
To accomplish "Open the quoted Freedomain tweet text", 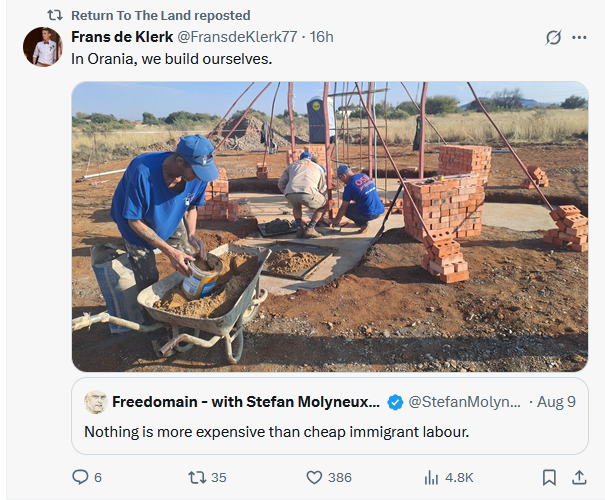I will [275, 432].
